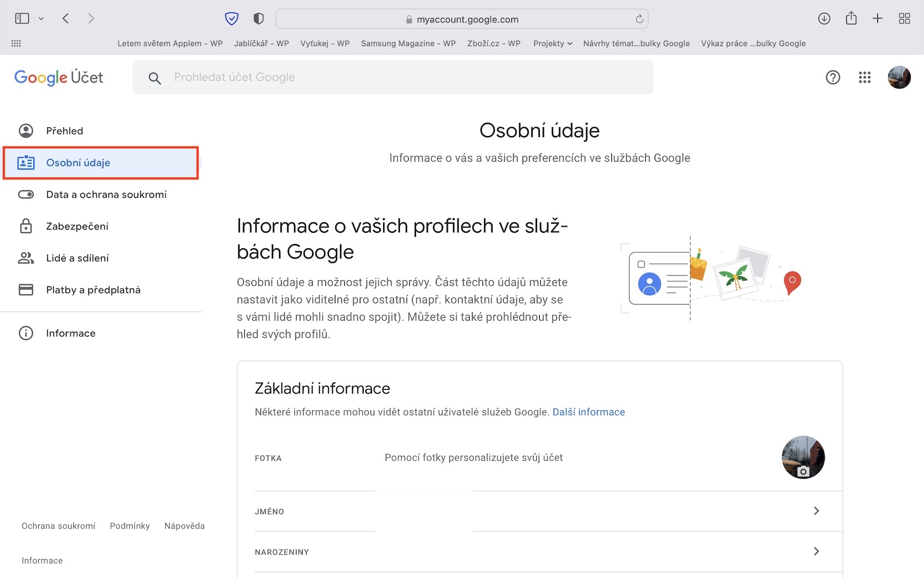924x578 pixels.
Task: Open the help question mark icon
Action: click(833, 77)
